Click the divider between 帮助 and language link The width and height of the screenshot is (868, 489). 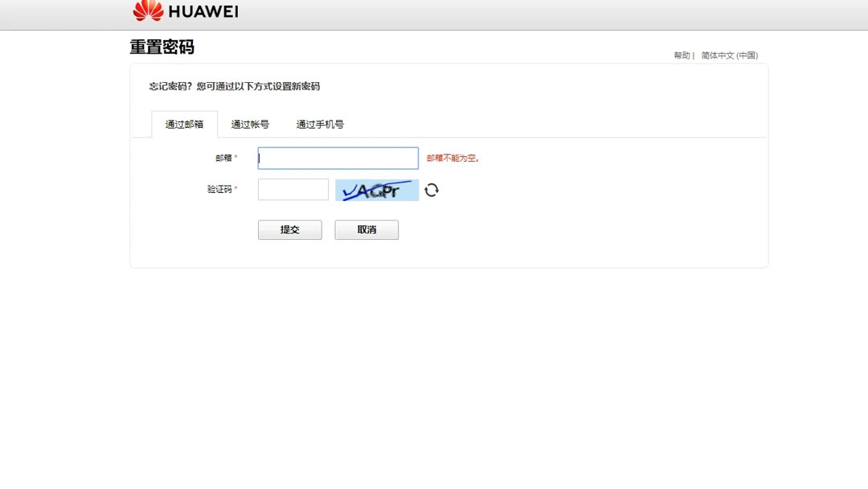pos(695,55)
